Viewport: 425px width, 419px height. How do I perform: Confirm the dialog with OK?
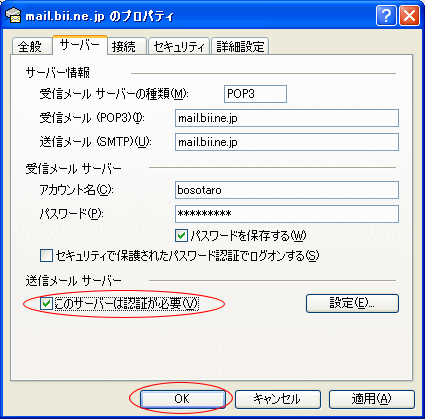[183, 399]
